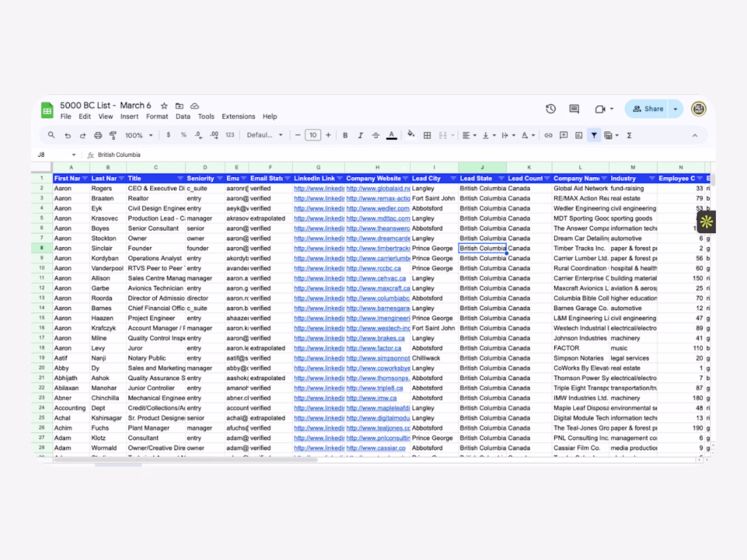The height and width of the screenshot is (560, 747).
Task: Insert link from toolbar
Action: point(548,135)
